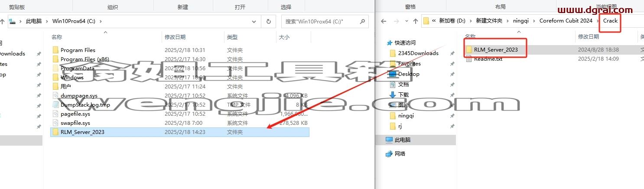The height and width of the screenshot is (189, 644).
Task: Click the 下载 arrow icon in sidebar
Action: point(393,94)
